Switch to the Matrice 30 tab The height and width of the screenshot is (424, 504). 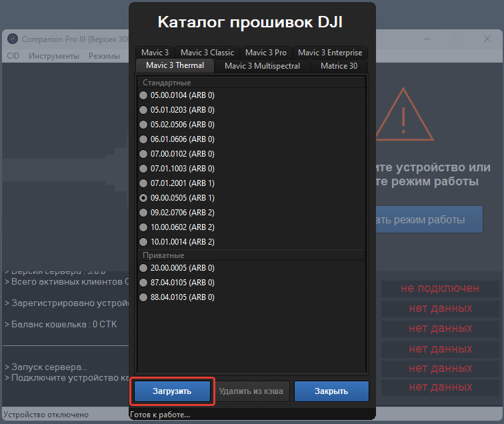[x=339, y=66]
